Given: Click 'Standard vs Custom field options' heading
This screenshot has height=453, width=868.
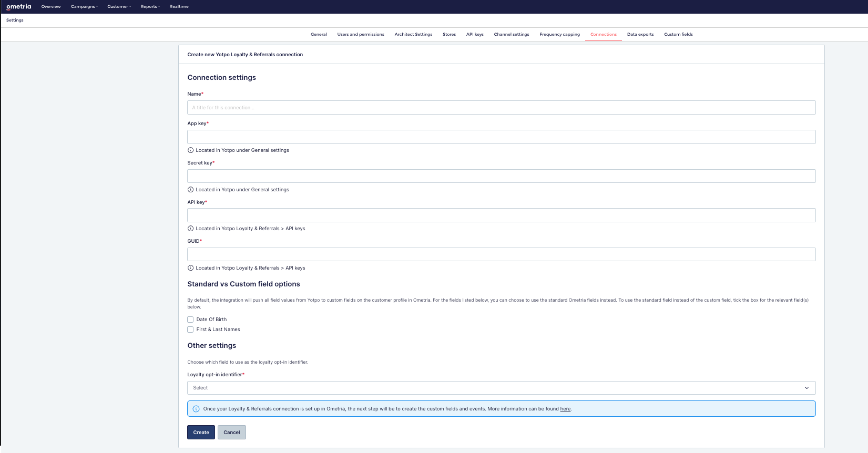Looking at the screenshot, I should click(x=243, y=284).
